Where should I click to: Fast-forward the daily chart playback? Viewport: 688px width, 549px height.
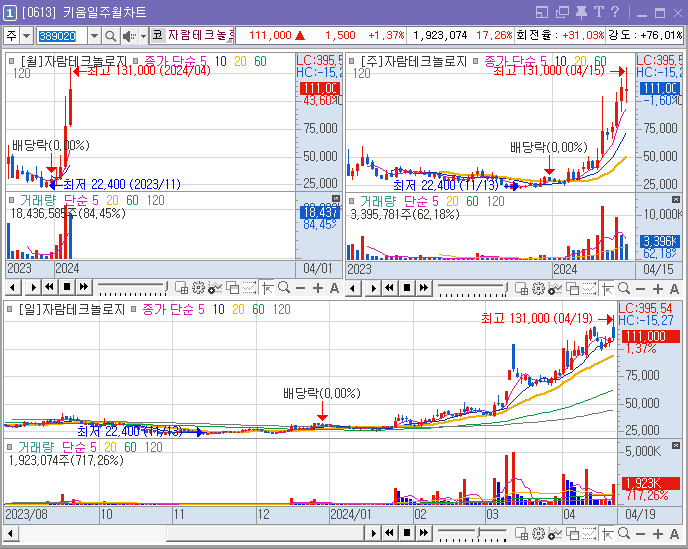[x=423, y=533]
